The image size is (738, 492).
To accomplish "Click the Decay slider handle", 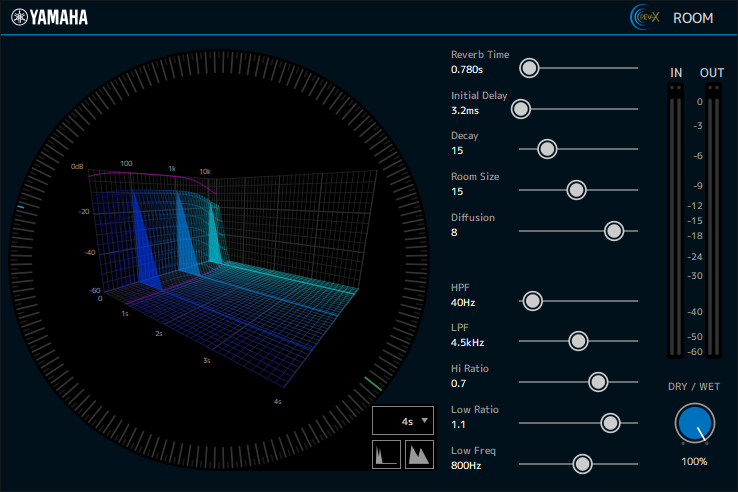I will (547, 149).
